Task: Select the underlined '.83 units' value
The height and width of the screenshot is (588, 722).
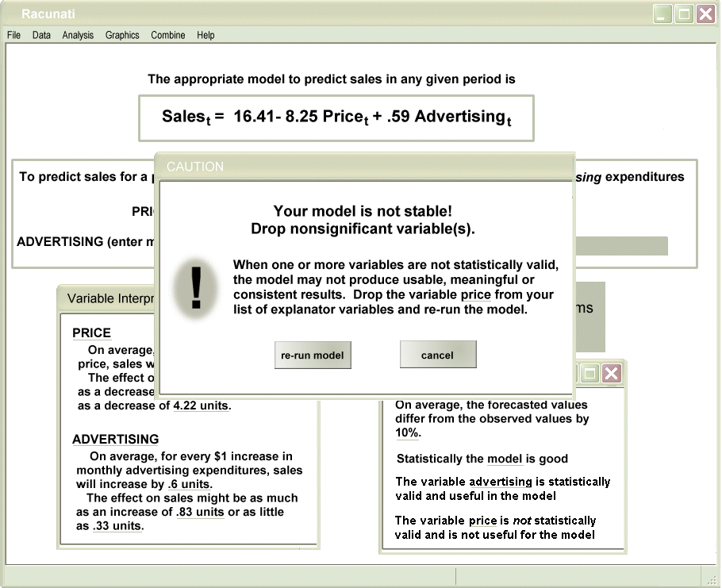Action: 198,512
